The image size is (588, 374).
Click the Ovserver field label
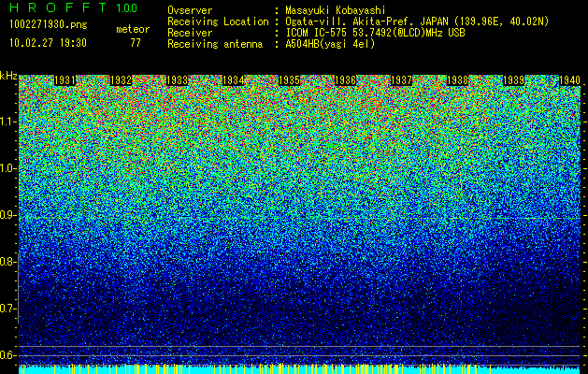coord(190,10)
